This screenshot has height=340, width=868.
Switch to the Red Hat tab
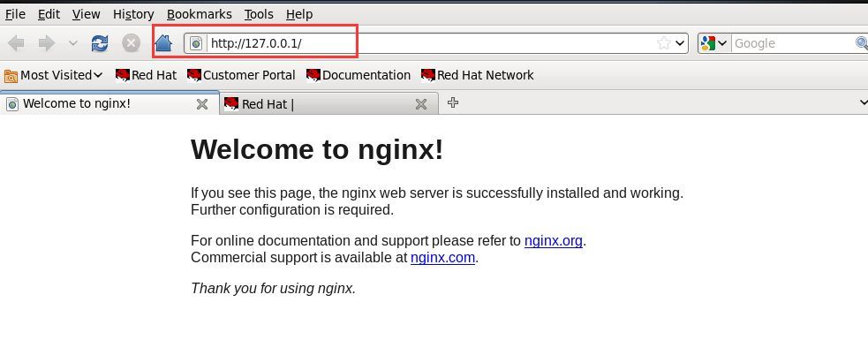coord(329,104)
